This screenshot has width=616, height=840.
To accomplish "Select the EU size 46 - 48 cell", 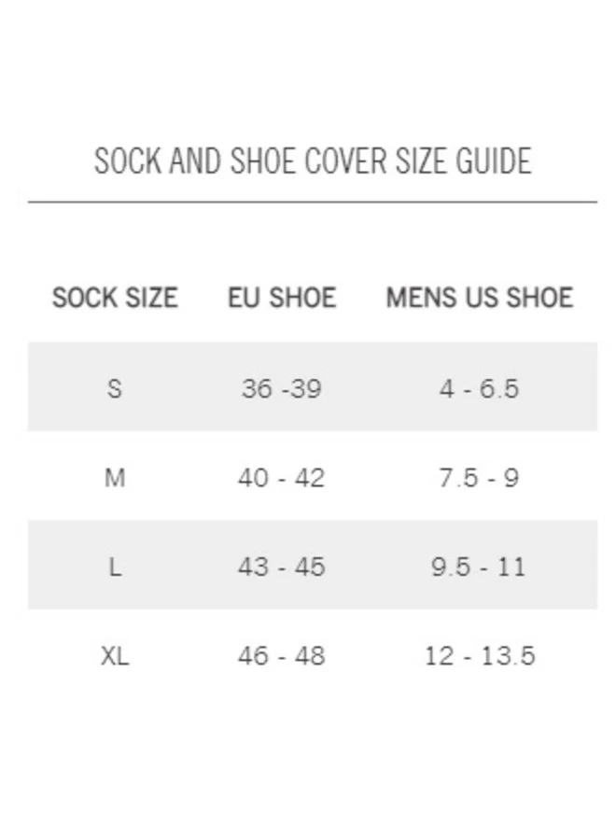I will [281, 656].
